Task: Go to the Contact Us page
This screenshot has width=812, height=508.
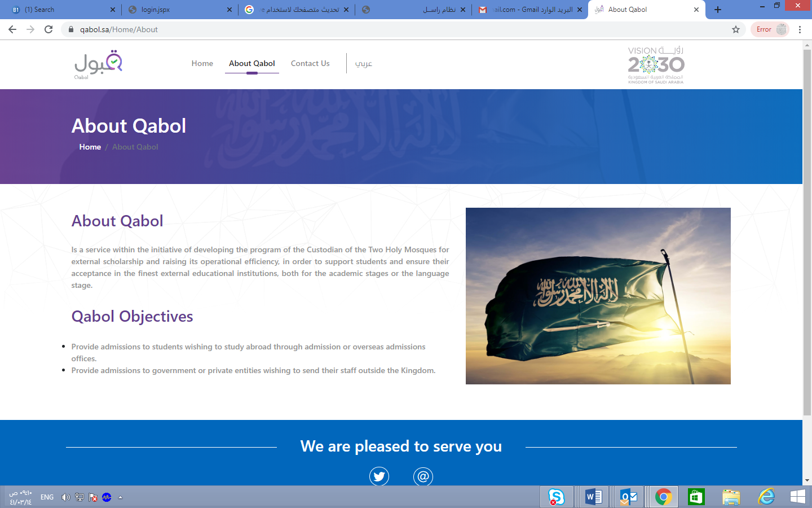Action: [310, 63]
